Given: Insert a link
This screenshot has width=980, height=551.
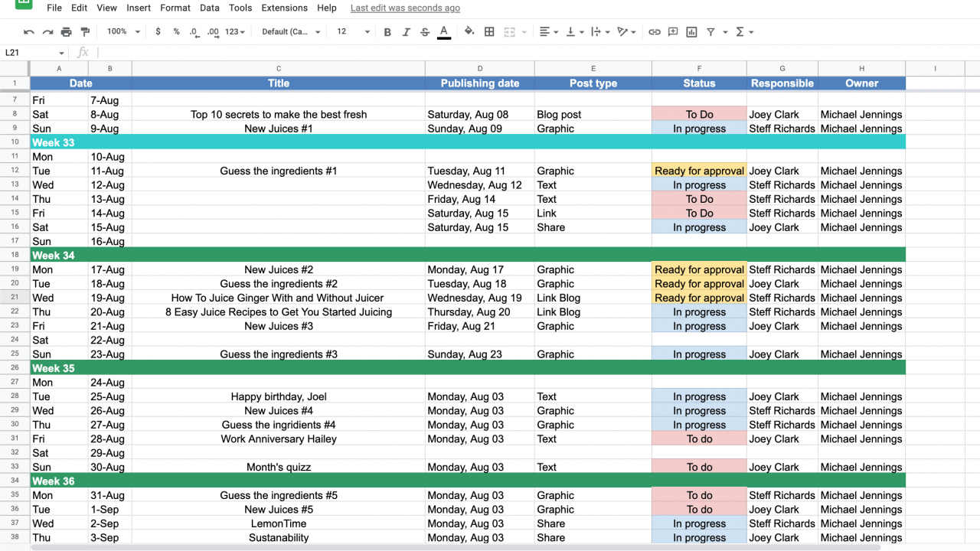Looking at the screenshot, I should pyautogui.click(x=655, y=31).
